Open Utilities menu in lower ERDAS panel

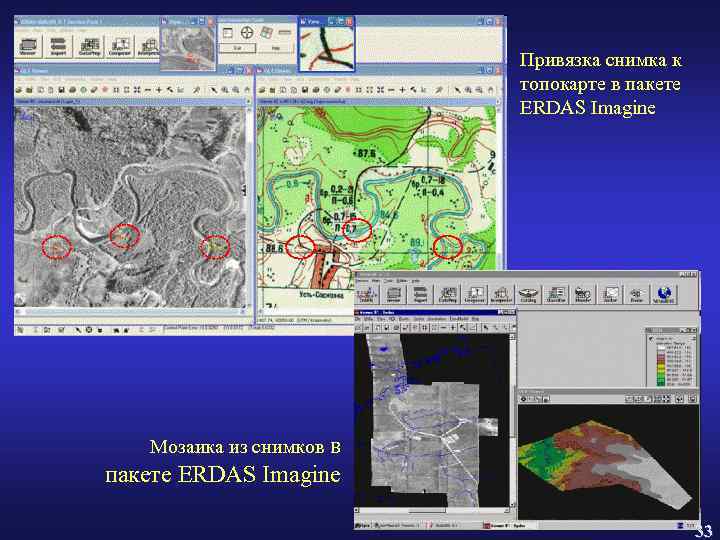click(402, 281)
